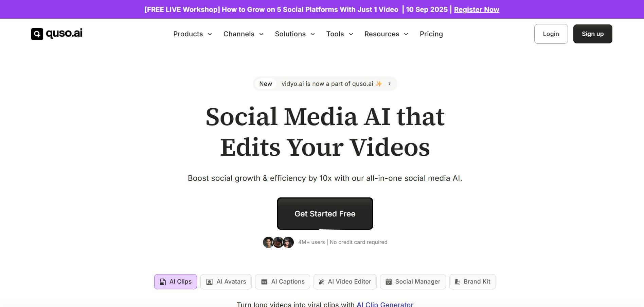644x307 pixels.
Task: Open the Channels menu
Action: pos(244,34)
